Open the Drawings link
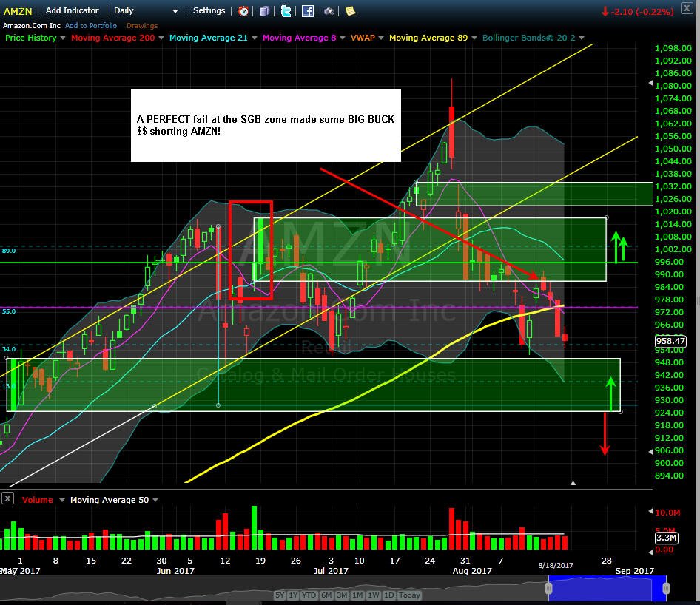The width and height of the screenshot is (700, 605). (x=142, y=26)
